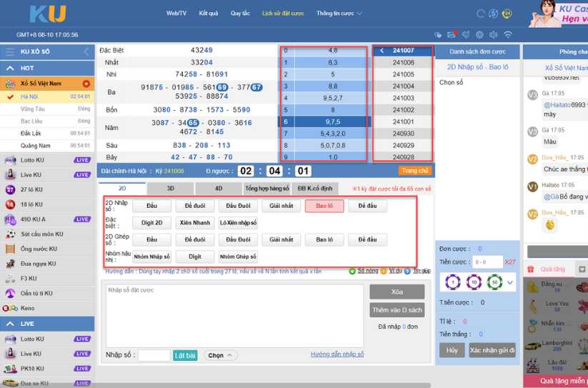Open Oẳn tù tì KU game
Image resolution: width=588 pixels, height=388 pixels.
47,293
